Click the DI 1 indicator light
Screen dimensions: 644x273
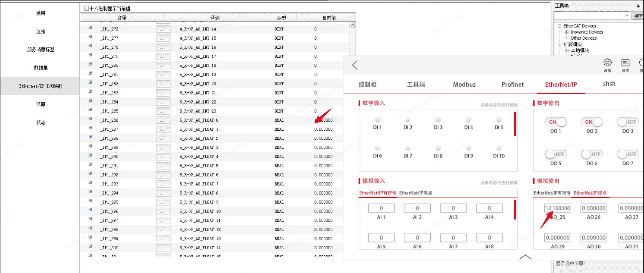tap(378, 120)
